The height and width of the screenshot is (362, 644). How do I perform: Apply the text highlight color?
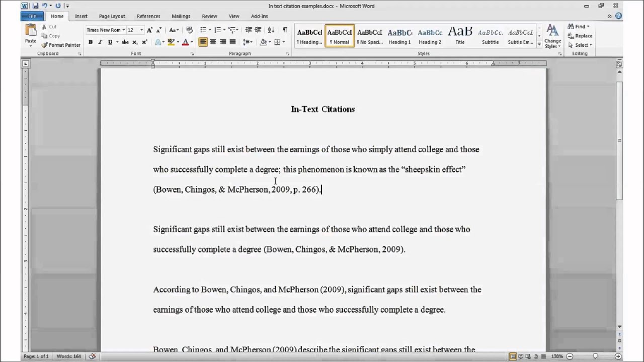pos(171,42)
